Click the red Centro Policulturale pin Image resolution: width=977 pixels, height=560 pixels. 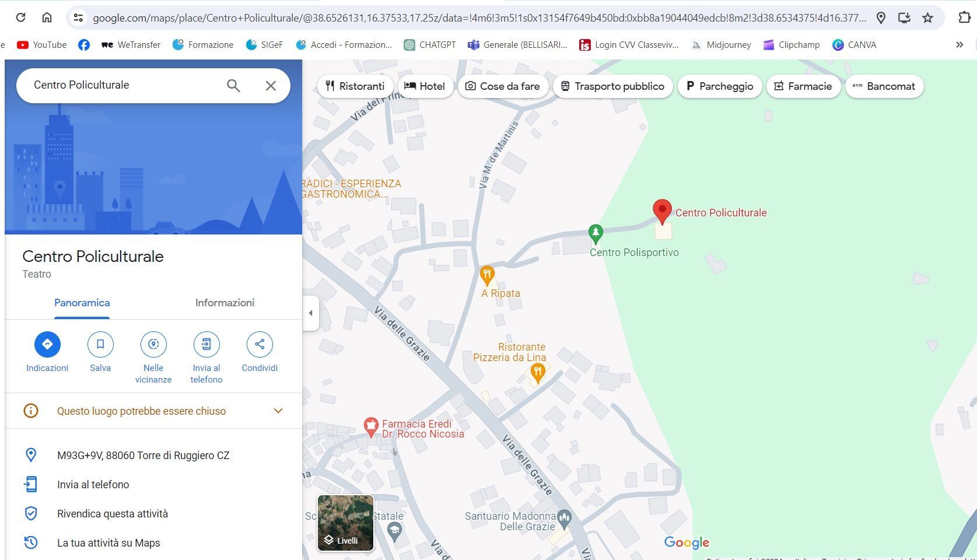662,211
